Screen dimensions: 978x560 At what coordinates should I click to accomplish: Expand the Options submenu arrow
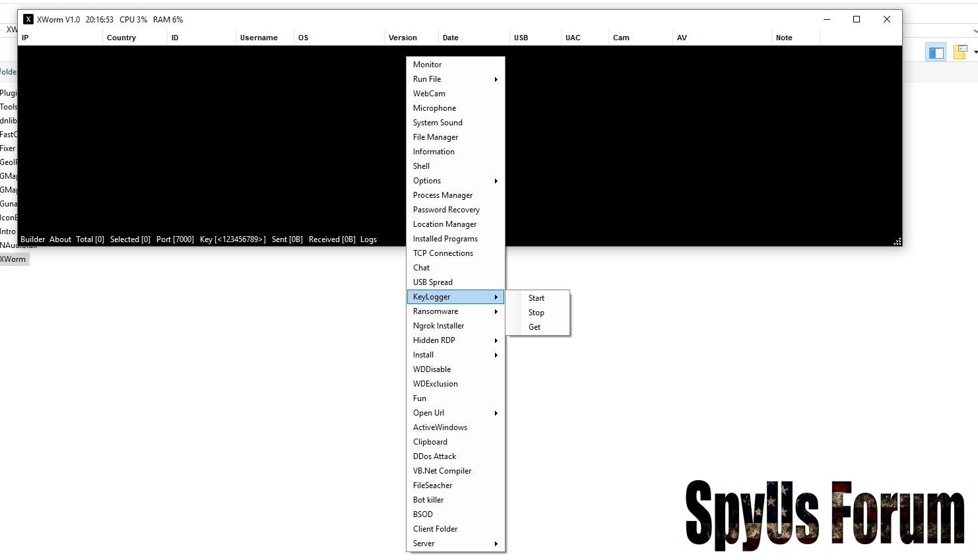tap(496, 181)
